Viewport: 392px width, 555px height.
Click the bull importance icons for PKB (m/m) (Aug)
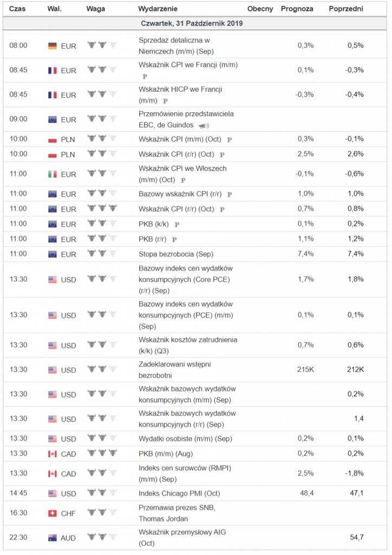102,453
